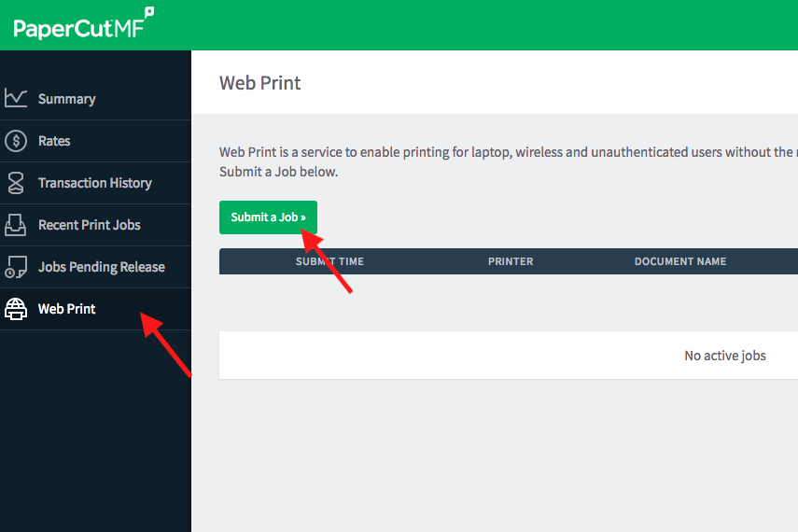798x532 pixels.
Task: Open the Summary page from the sidebar
Action: [66, 99]
